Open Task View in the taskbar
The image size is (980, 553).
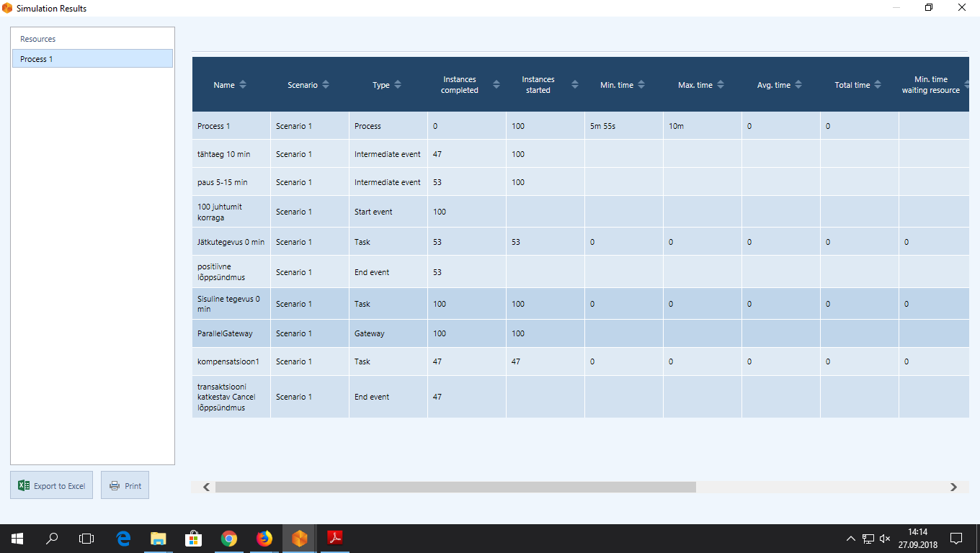pyautogui.click(x=86, y=539)
